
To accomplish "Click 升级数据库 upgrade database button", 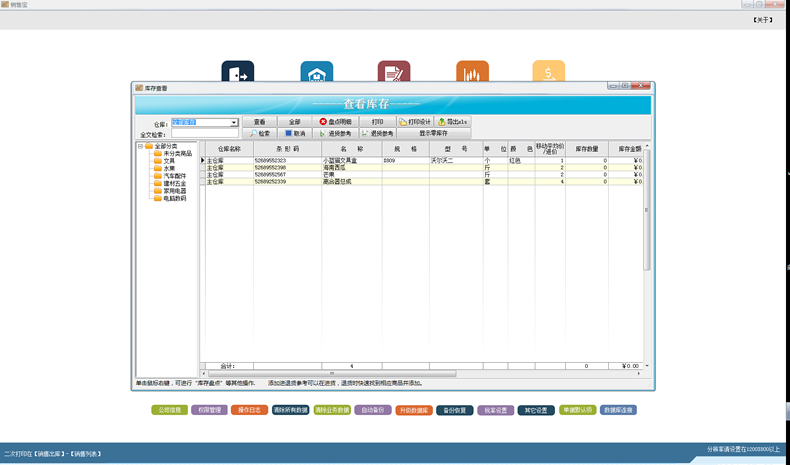I will pyautogui.click(x=414, y=410).
